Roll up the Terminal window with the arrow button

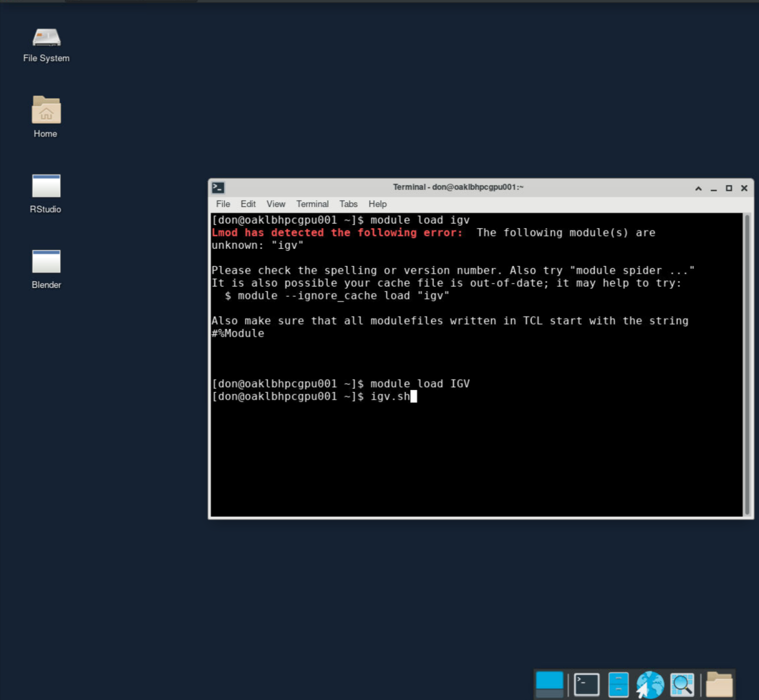coord(698,188)
